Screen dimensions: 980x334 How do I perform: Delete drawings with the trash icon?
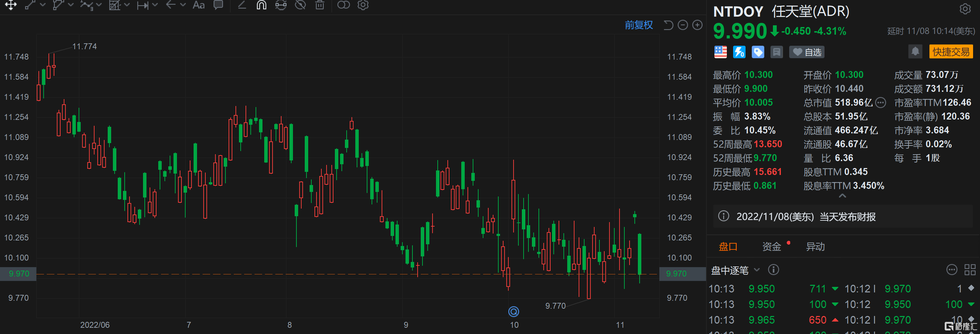pos(320,5)
